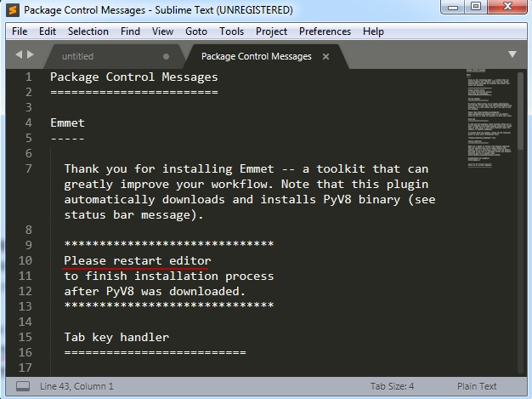Image resolution: width=532 pixels, height=399 pixels.
Task: Open the Preferences menu
Action: 325,31
